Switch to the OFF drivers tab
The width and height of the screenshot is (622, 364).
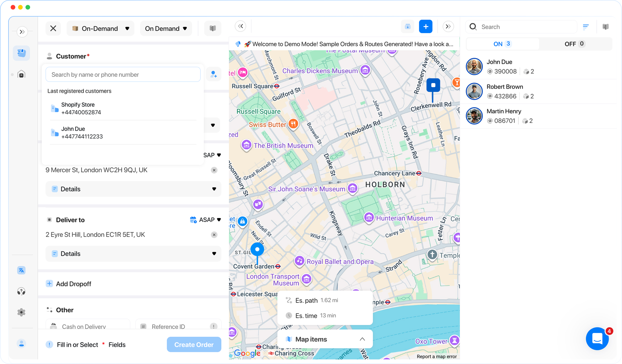tap(574, 44)
